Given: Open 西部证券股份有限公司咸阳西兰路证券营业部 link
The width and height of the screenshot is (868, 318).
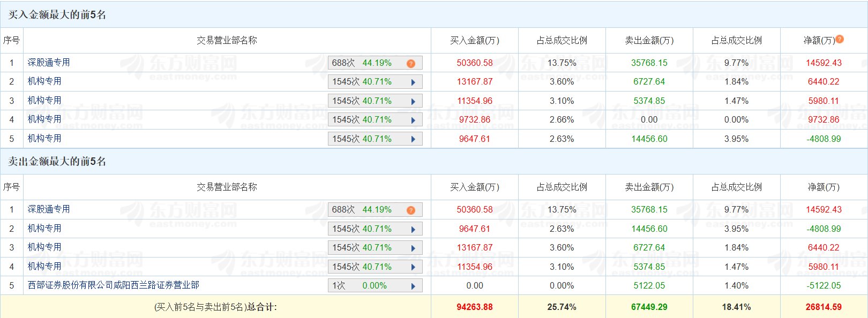Looking at the screenshot, I should pos(114,285).
